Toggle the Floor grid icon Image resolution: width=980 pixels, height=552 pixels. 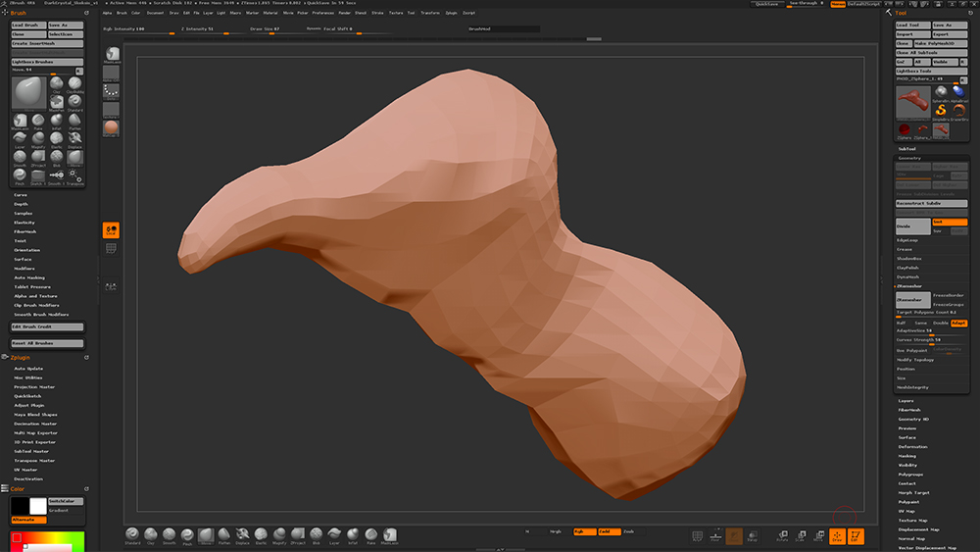tap(715, 535)
